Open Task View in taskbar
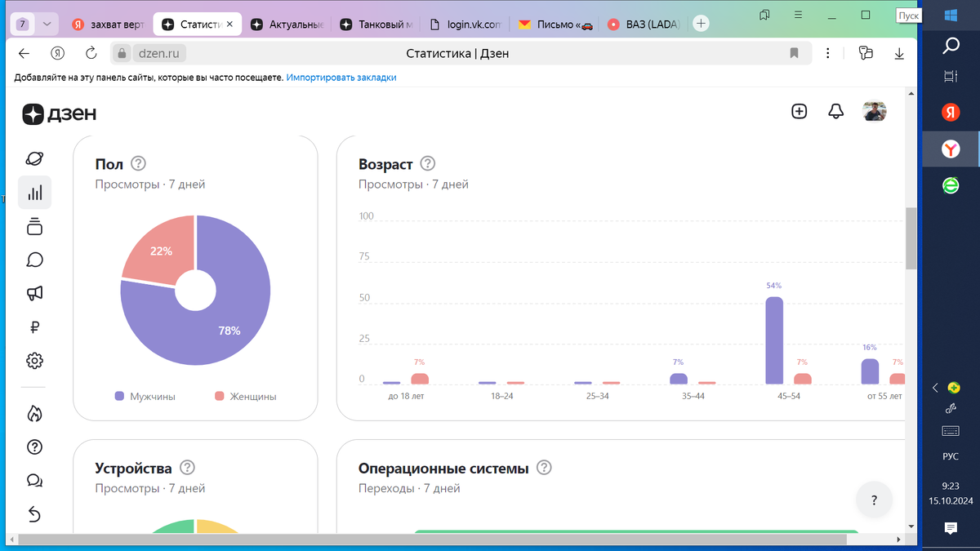Image resolution: width=980 pixels, height=551 pixels. (x=951, y=77)
